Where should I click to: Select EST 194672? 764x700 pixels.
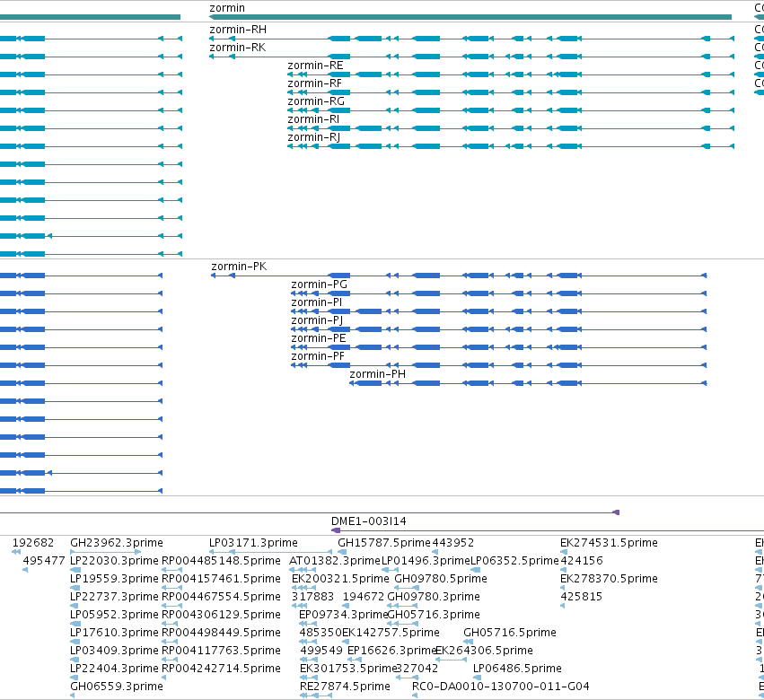click(x=364, y=597)
